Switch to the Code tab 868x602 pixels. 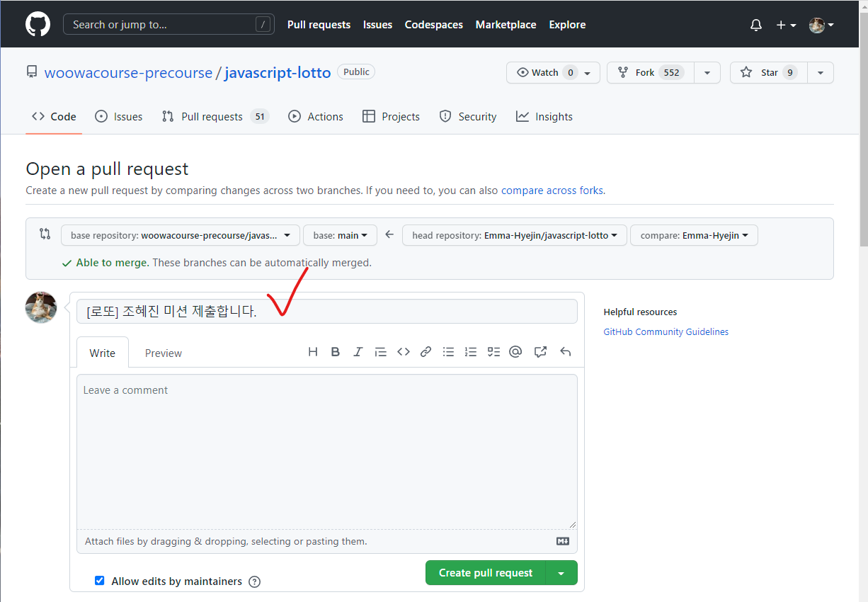click(54, 117)
